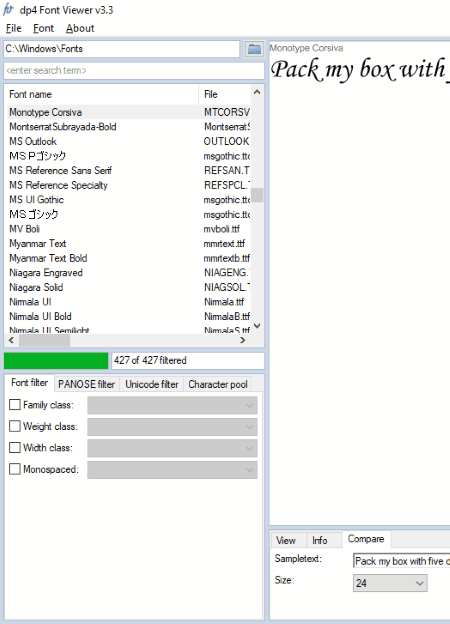
Task: Click the 427 of 427 filtered status field
Action: (188, 361)
